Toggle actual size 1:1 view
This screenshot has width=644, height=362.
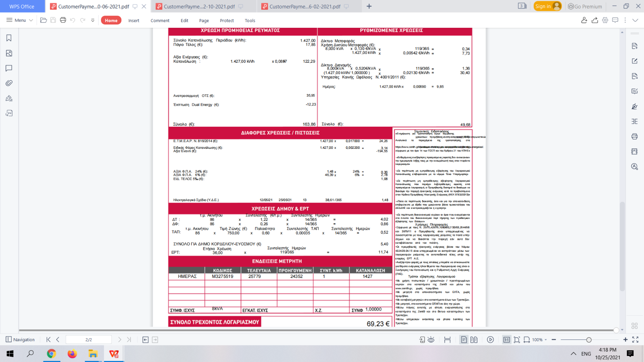[506, 339]
